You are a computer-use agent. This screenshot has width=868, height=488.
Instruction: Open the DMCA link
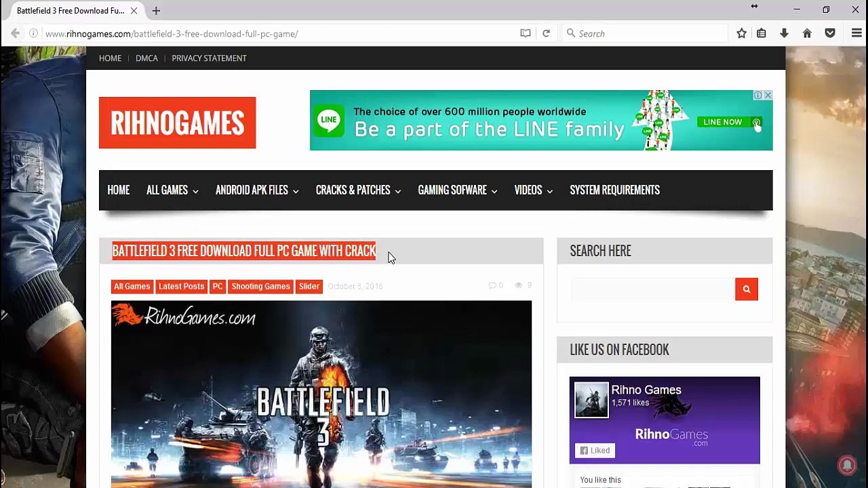point(146,58)
